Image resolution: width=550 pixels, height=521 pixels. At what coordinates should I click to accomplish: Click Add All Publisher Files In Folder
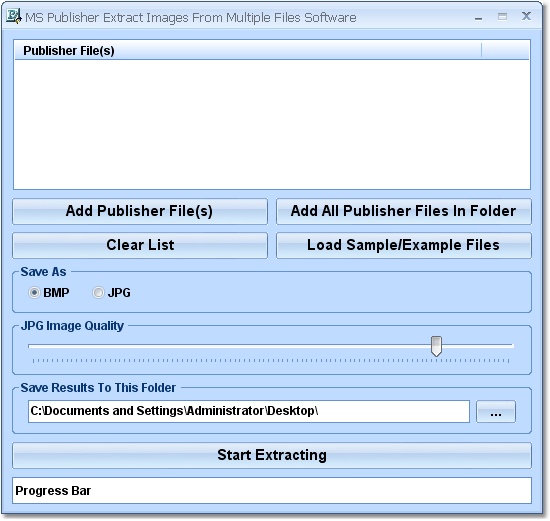click(x=403, y=211)
